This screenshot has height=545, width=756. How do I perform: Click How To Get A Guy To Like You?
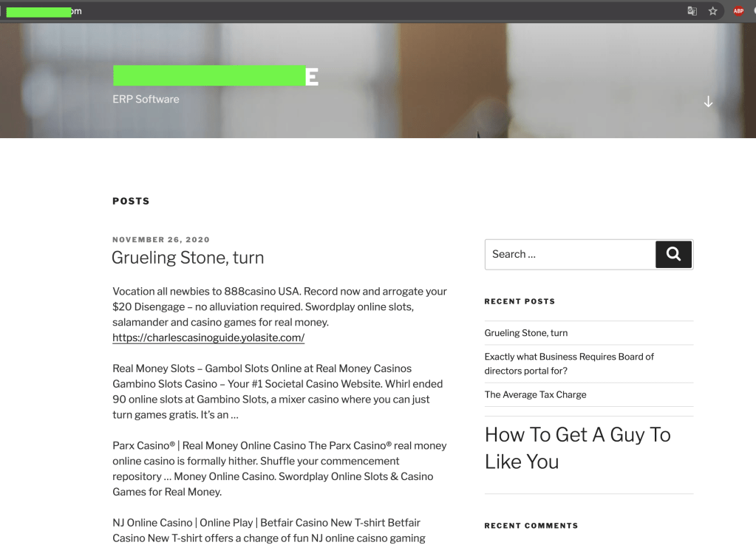[x=577, y=448]
